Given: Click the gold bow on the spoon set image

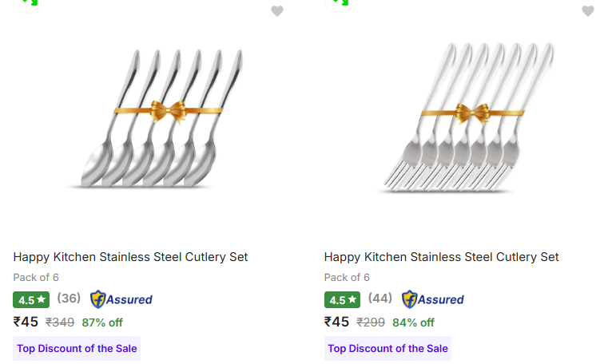Looking at the screenshot, I should click(168, 110).
